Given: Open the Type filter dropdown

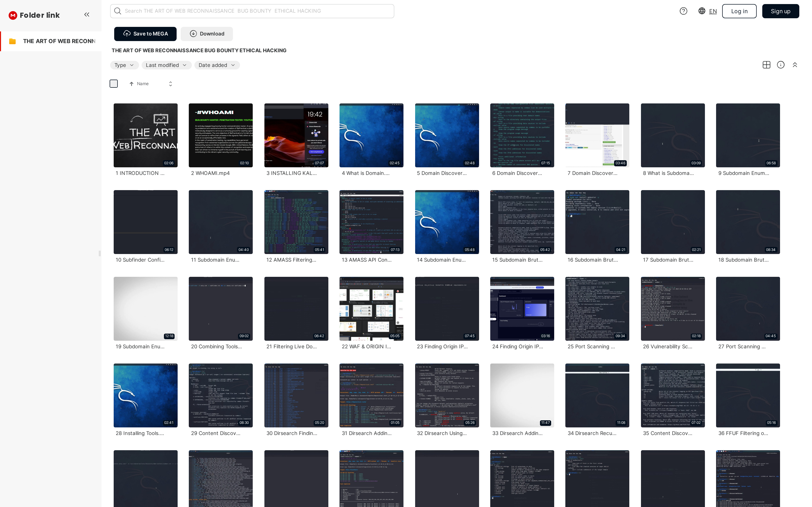Looking at the screenshot, I should (x=124, y=65).
